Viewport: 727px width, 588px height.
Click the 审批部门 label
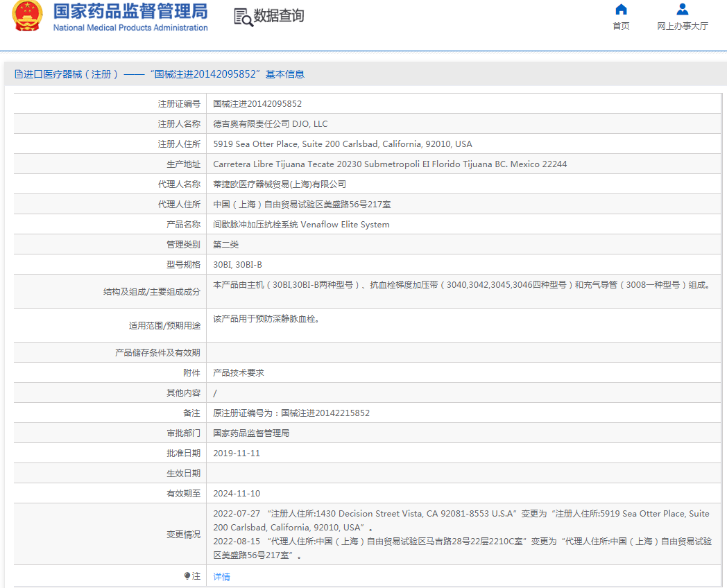(183, 433)
